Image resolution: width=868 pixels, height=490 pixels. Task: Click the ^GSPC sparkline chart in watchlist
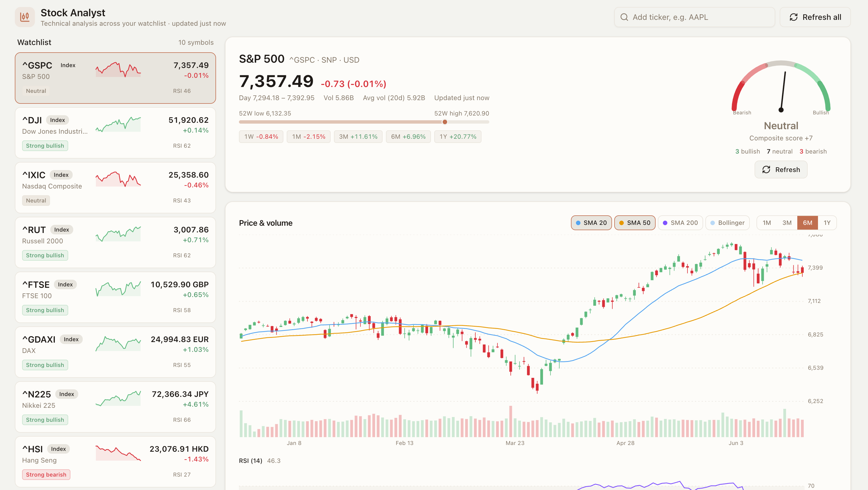point(118,69)
